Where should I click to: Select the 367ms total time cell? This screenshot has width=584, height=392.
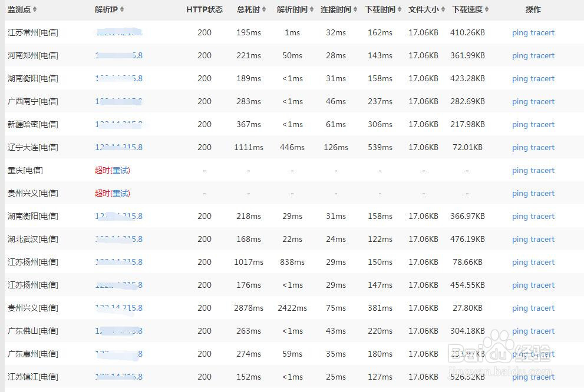click(x=249, y=124)
